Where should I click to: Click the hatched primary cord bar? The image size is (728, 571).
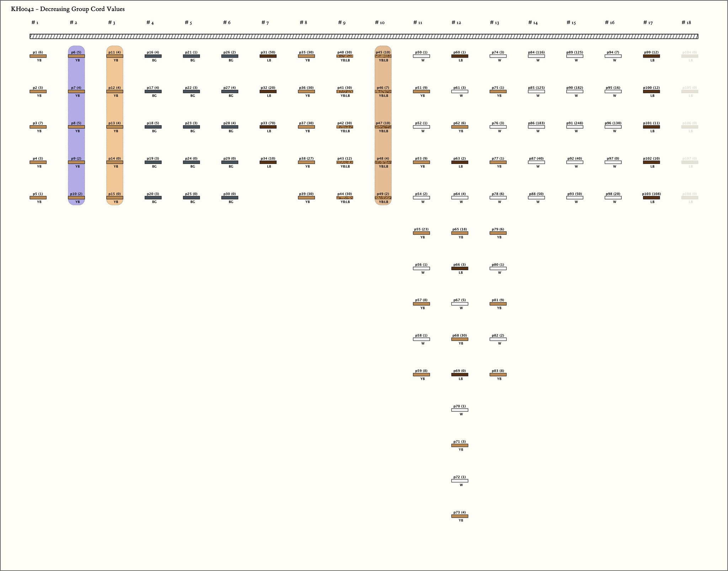pyautogui.click(x=364, y=36)
